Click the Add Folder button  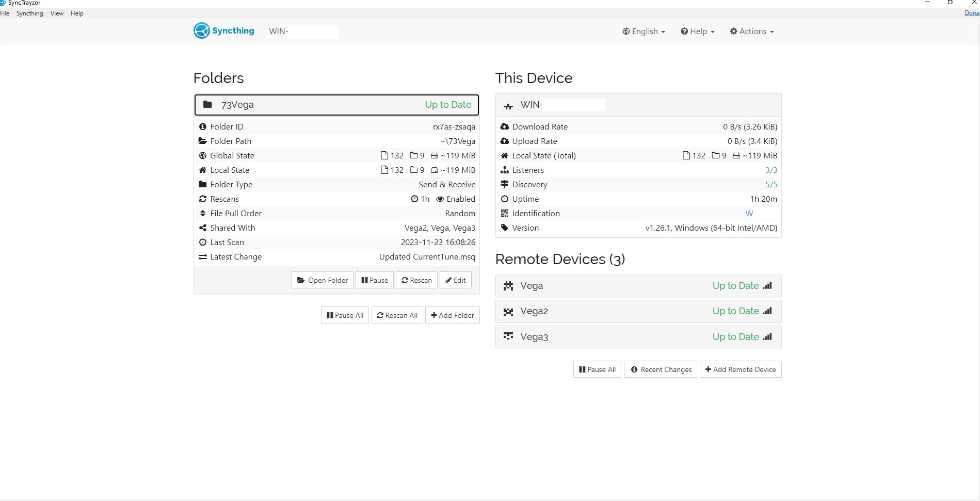tap(453, 315)
